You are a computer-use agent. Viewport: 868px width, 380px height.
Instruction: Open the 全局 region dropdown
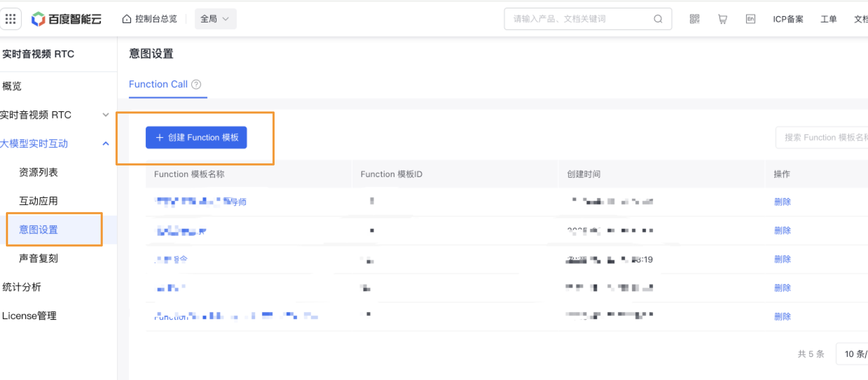point(215,19)
